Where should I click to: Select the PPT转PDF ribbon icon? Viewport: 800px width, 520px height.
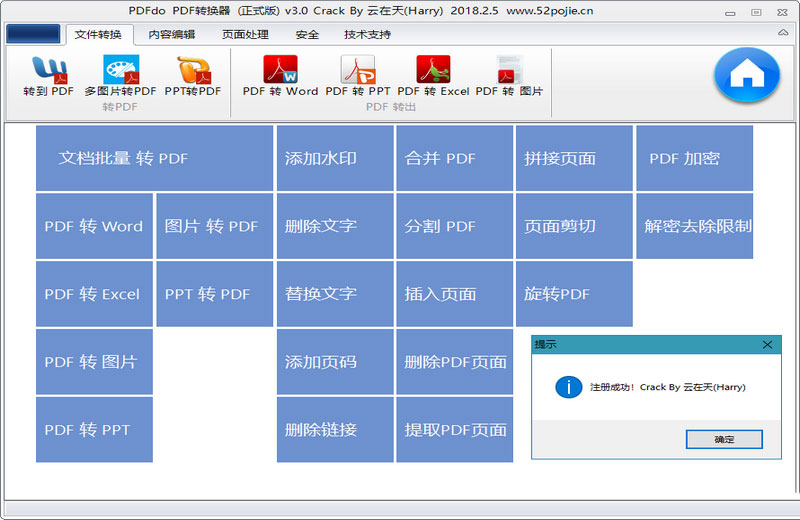click(x=193, y=70)
